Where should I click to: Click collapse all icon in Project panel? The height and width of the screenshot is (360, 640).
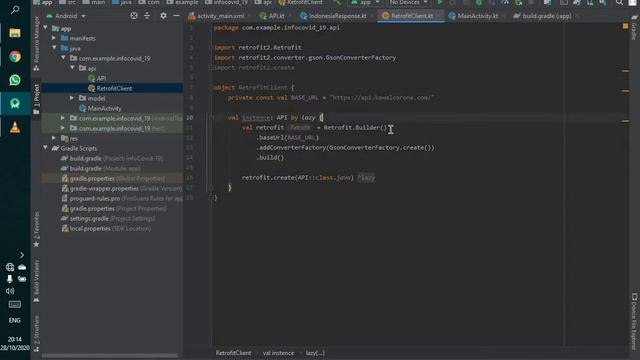point(147,16)
